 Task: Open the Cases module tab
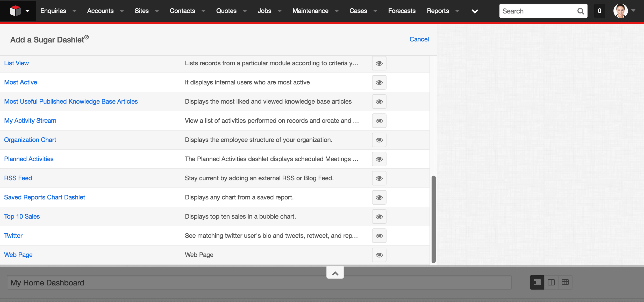coord(358,11)
